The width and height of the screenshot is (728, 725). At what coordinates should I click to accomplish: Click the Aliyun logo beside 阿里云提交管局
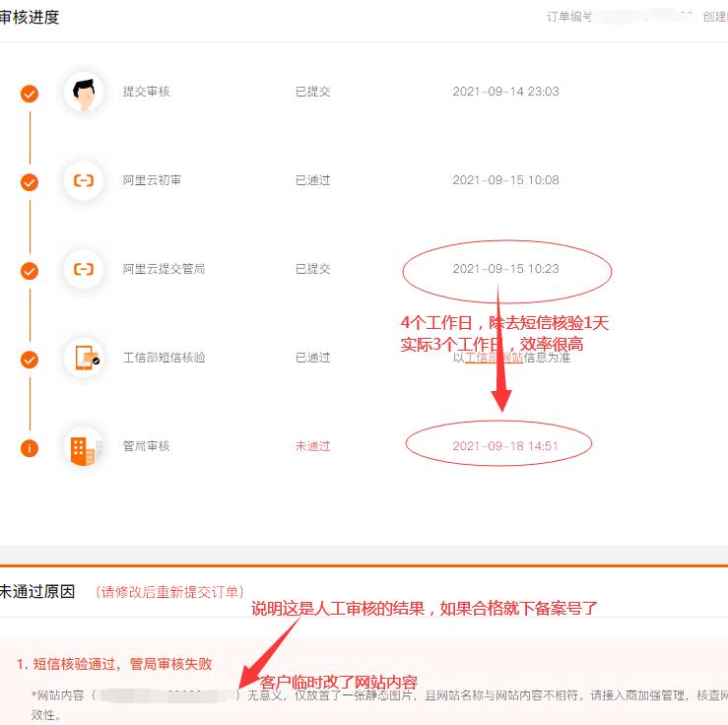pos(84,269)
